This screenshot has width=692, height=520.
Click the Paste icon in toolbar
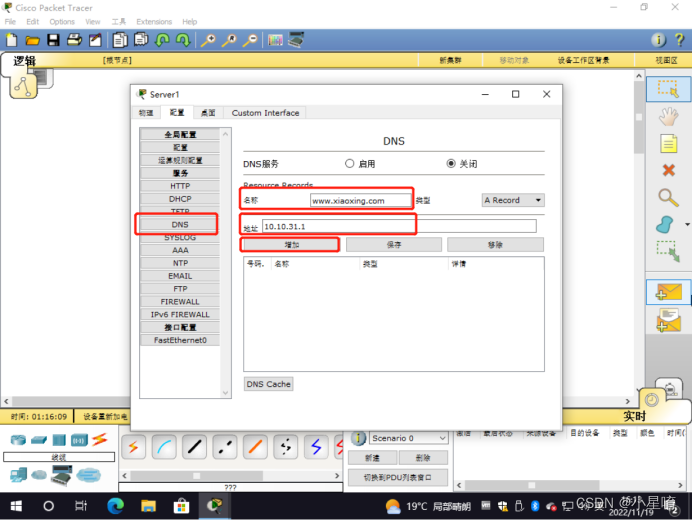141,40
